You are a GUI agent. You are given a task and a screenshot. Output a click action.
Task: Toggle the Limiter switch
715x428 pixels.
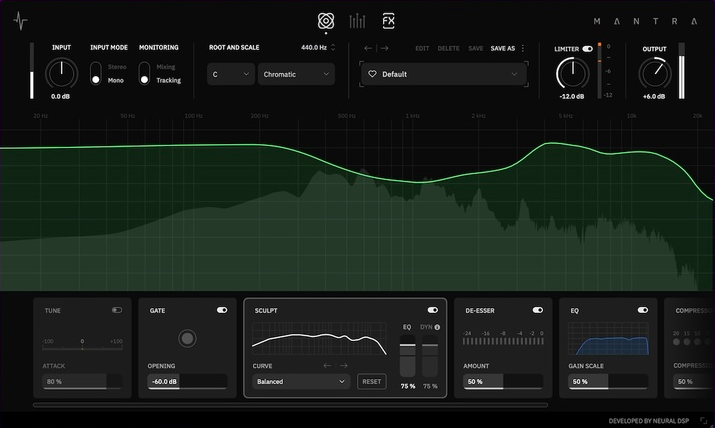pyautogui.click(x=587, y=49)
